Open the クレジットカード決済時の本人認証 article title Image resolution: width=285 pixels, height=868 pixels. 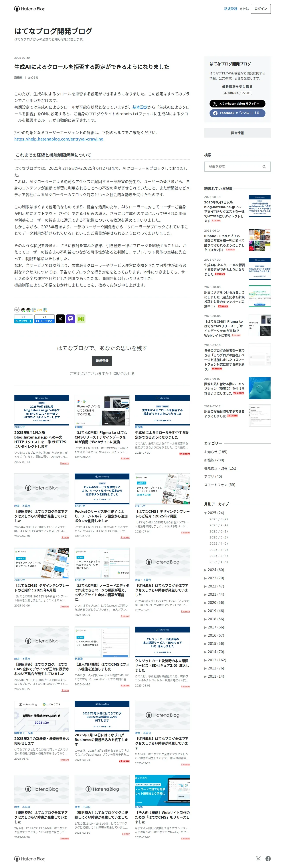point(162,665)
